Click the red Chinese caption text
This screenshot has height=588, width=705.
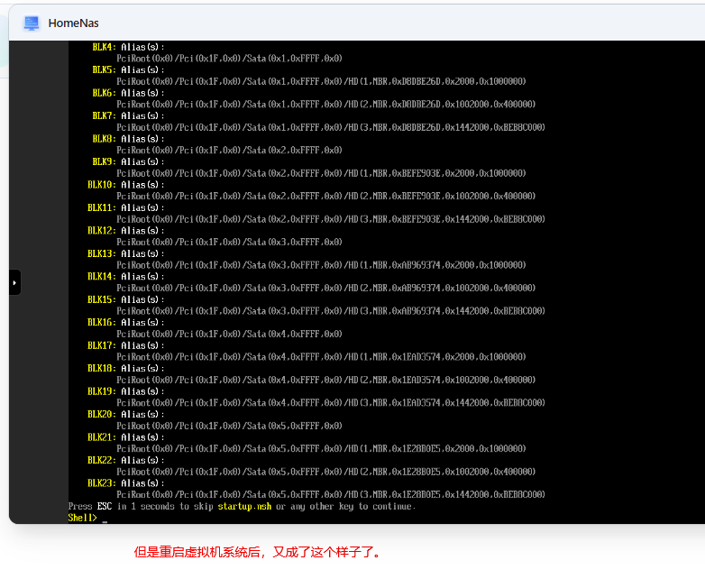click(258, 552)
